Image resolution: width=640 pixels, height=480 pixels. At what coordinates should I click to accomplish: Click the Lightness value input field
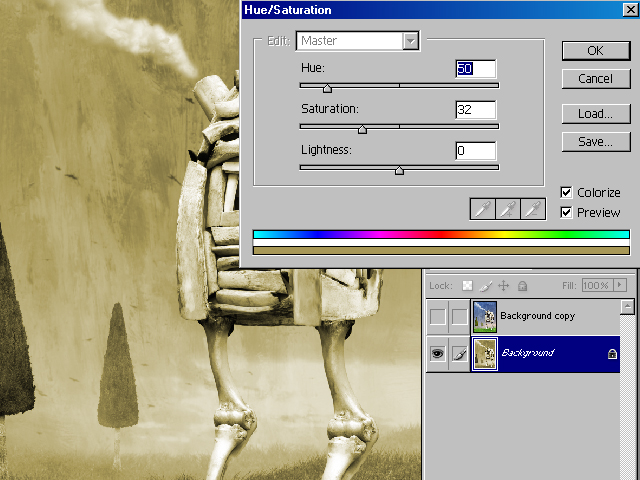(476, 151)
